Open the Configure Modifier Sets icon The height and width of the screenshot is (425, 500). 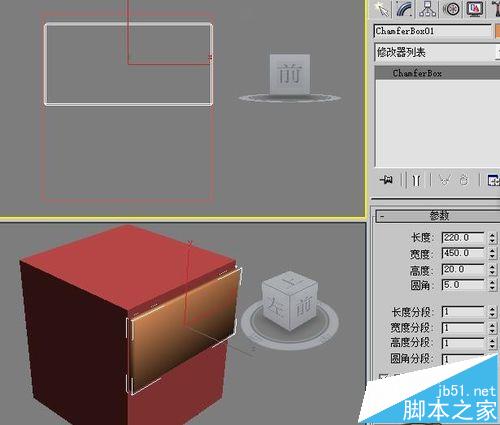(493, 180)
